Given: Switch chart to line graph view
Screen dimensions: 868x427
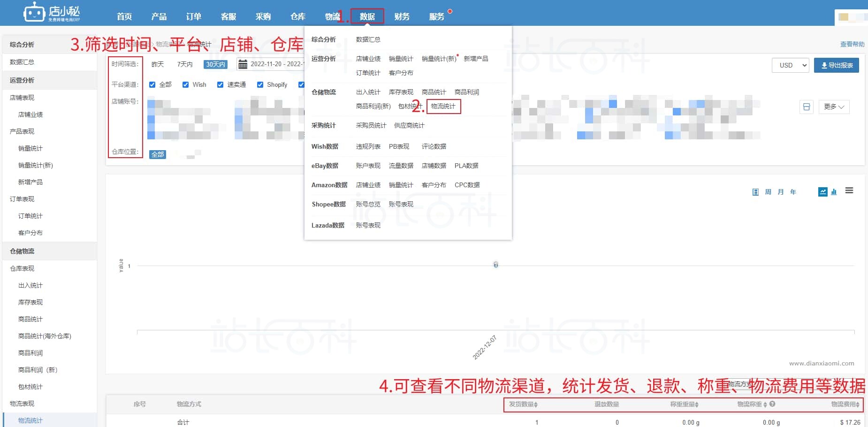Looking at the screenshot, I should (x=822, y=192).
